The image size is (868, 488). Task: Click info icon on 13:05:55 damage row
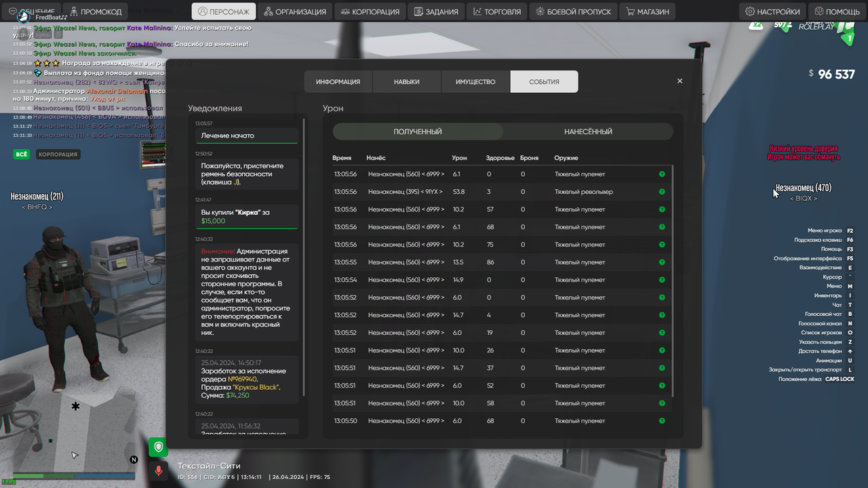click(662, 262)
